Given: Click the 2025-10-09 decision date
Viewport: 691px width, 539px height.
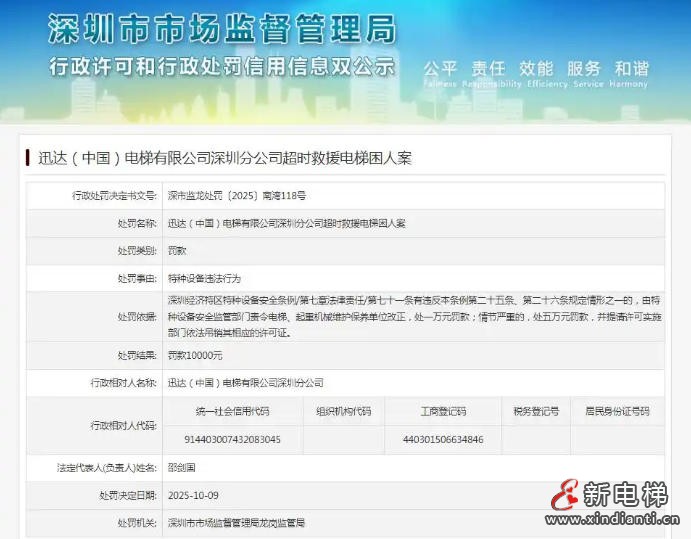Looking at the screenshot, I should click(x=194, y=494).
